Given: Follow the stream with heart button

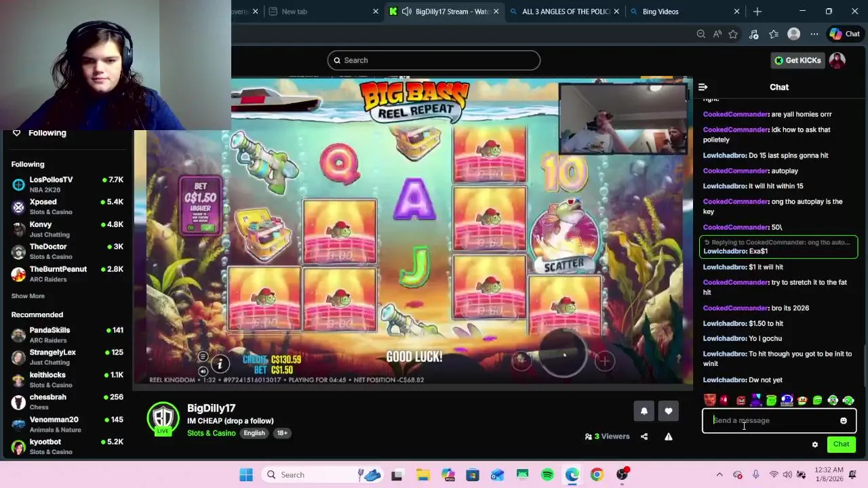Looking at the screenshot, I should [669, 411].
